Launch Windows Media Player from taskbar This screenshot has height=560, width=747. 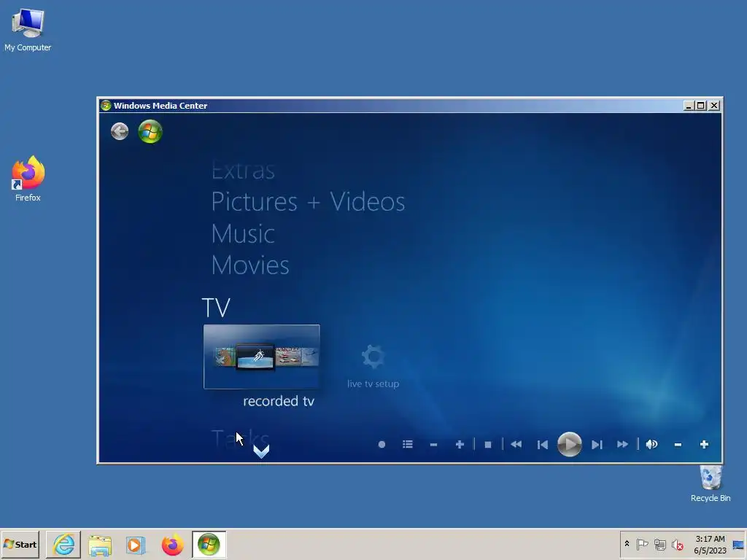coord(135,545)
